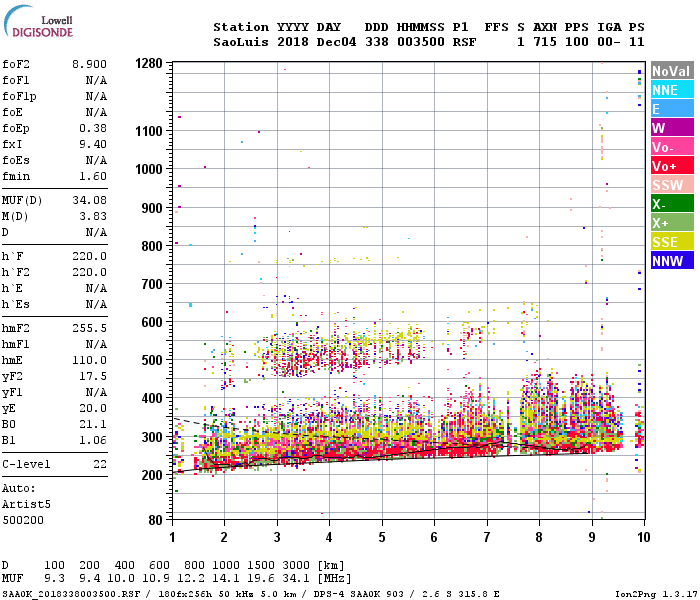Click the foF2 value 8.900
Screen dimensions: 700x600
89,64
